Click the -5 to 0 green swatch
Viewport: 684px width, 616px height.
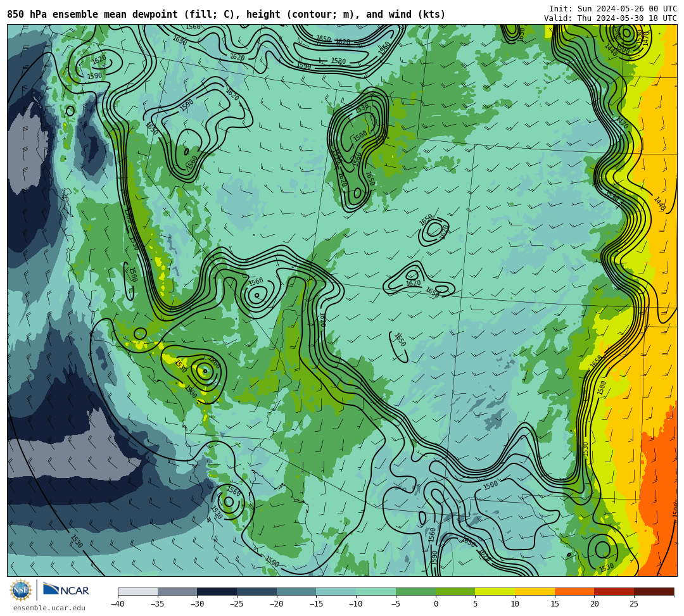(415, 591)
